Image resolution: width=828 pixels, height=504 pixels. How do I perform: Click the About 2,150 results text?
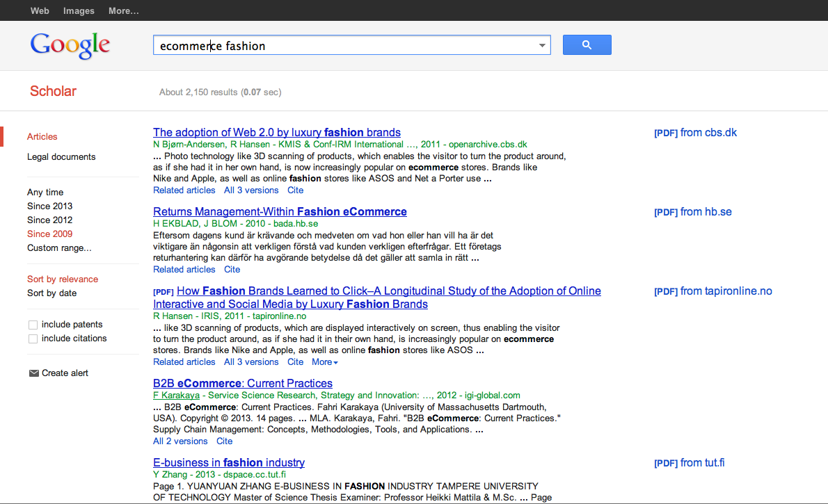(x=220, y=92)
